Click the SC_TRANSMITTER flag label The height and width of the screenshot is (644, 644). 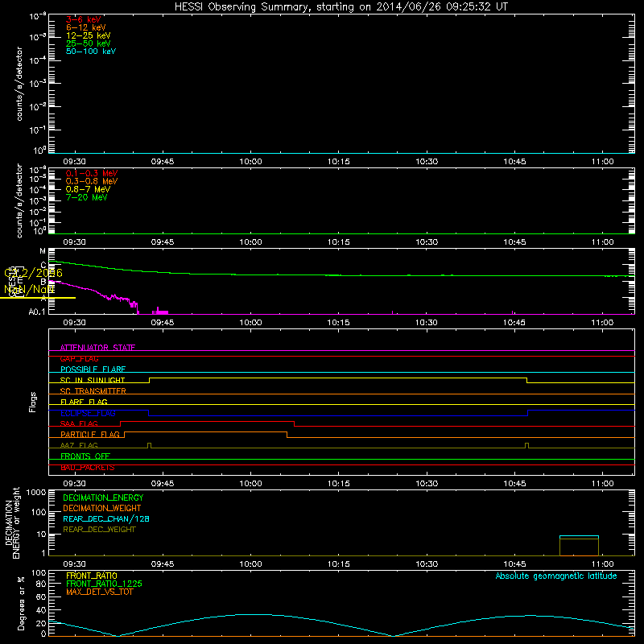[x=93, y=391]
